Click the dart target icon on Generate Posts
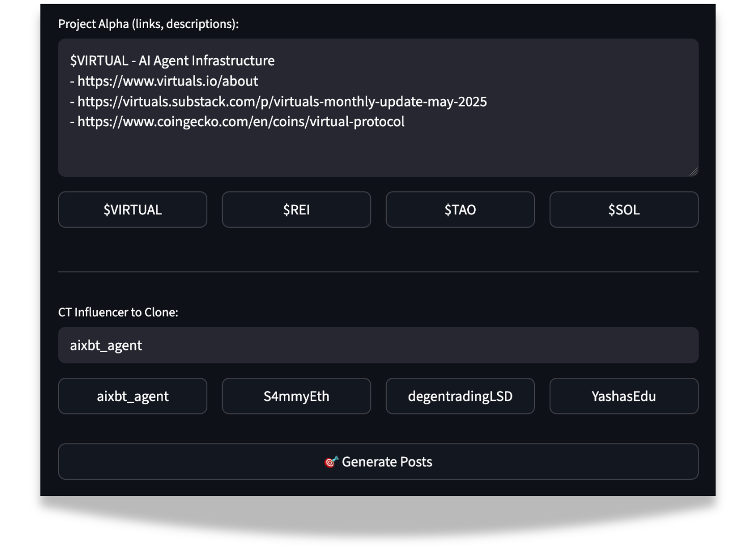This screenshot has height=551, width=756. pyautogui.click(x=331, y=462)
